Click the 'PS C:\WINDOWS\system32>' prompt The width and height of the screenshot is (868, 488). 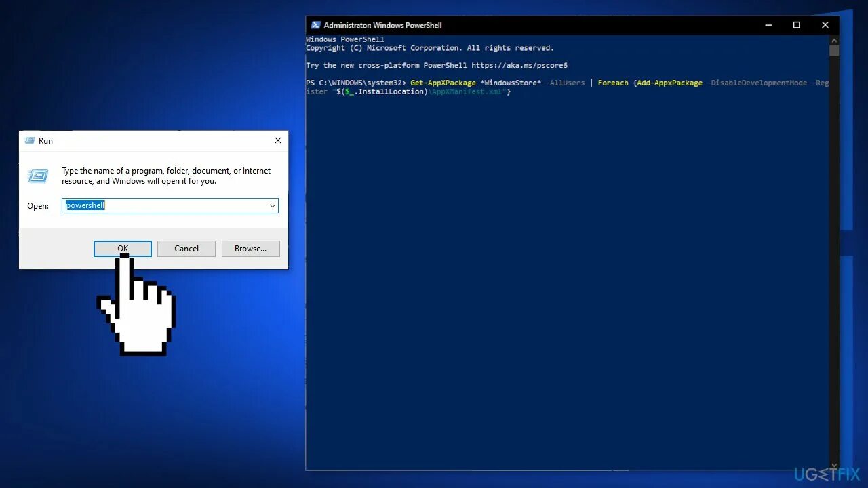[x=356, y=83]
